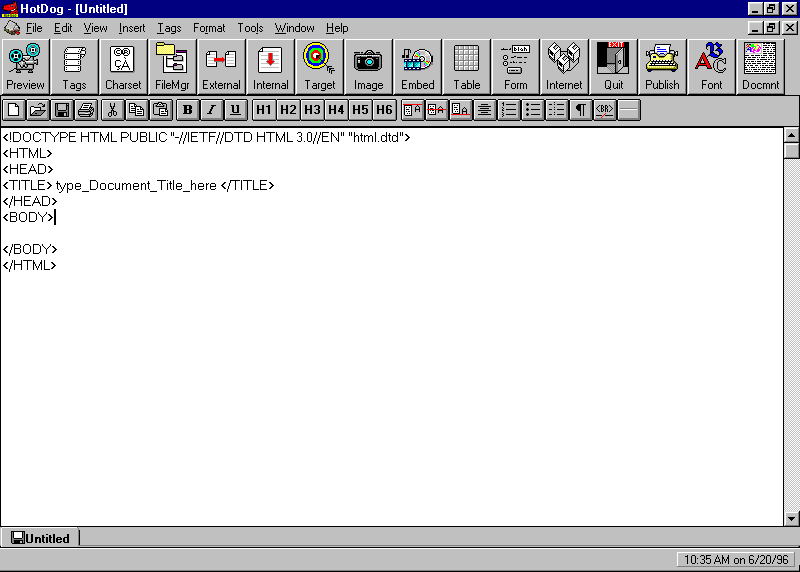The height and width of the screenshot is (572, 800).
Task: Click the scrollbar down arrow
Action: click(791, 519)
